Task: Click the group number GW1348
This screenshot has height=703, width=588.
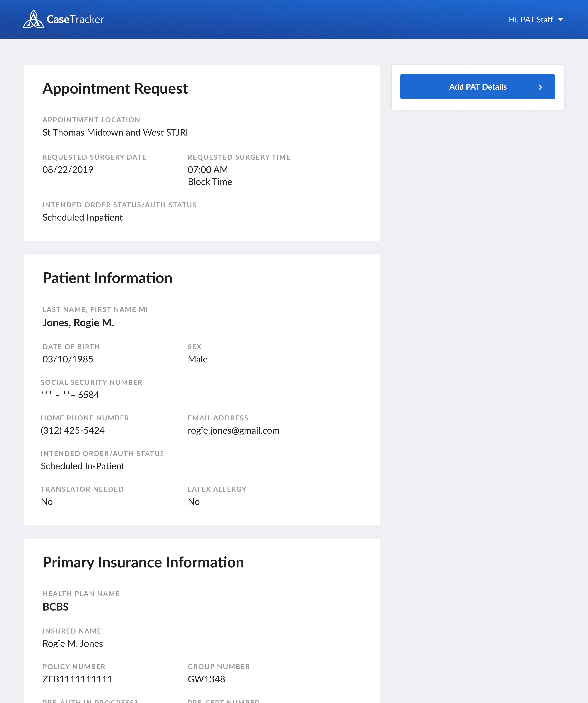Action: pyautogui.click(x=206, y=679)
